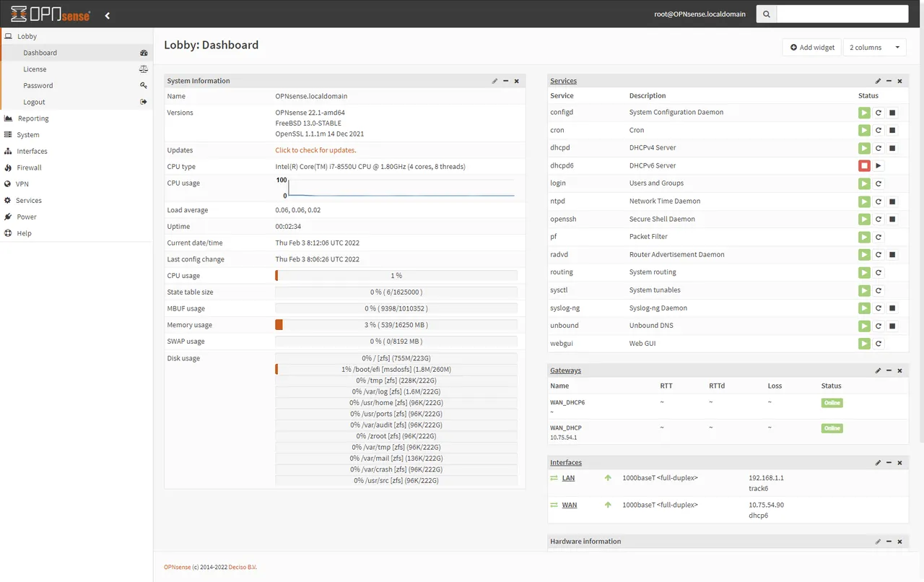Edit the Interfaces widget settings
924x582 pixels.
click(878, 462)
